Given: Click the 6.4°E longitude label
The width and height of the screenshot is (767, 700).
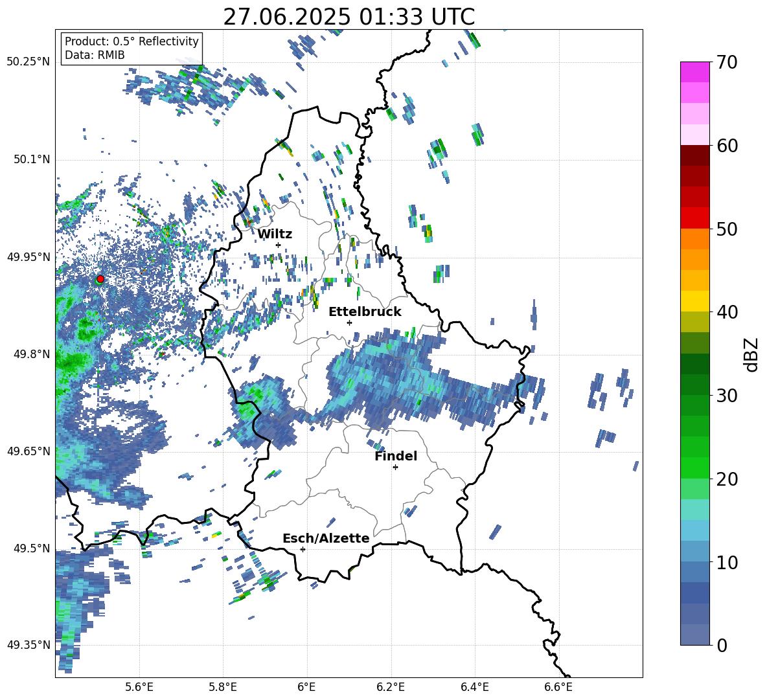Looking at the screenshot, I should [474, 687].
